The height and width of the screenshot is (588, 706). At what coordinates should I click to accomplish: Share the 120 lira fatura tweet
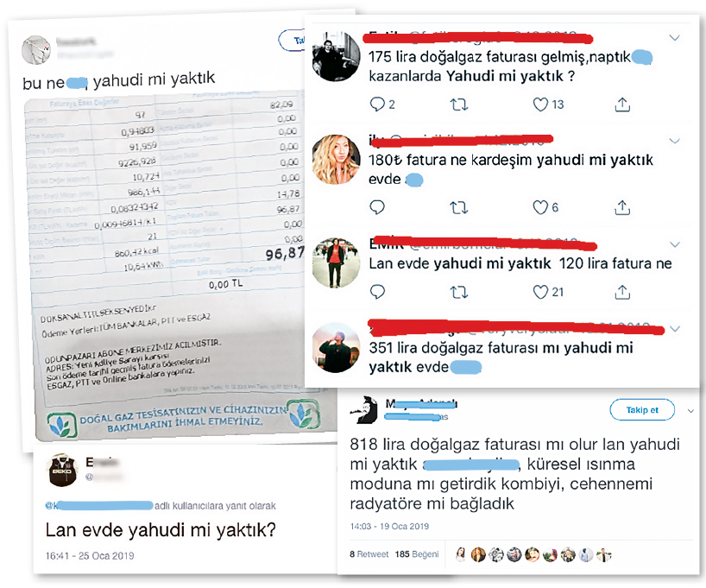tap(622, 292)
